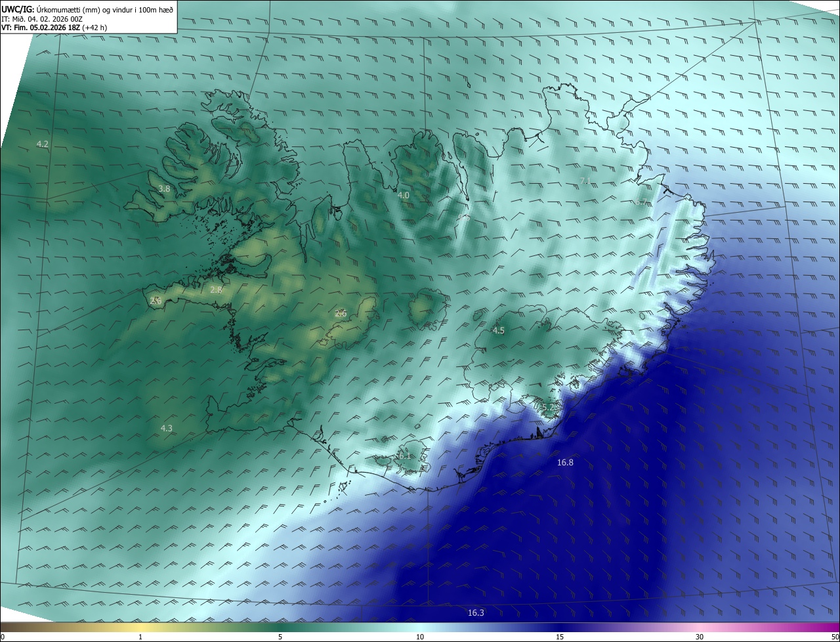Screen dimensions: 840x642
Task: Click the colorbar tick labeled 1
Action: [x=140, y=637]
